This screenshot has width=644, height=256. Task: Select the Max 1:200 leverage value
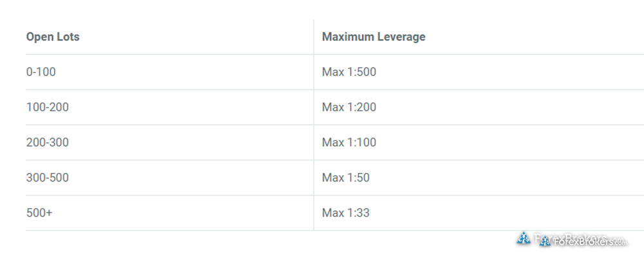coord(349,107)
